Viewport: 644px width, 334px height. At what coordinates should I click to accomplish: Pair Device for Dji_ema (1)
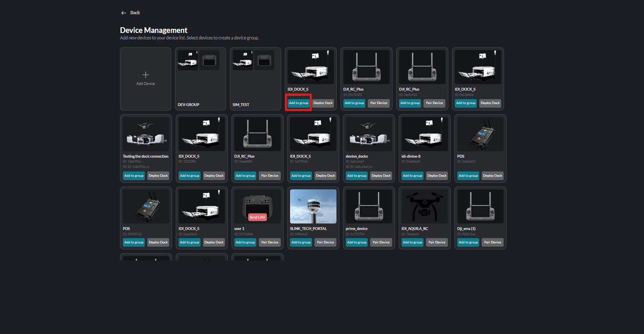click(493, 243)
